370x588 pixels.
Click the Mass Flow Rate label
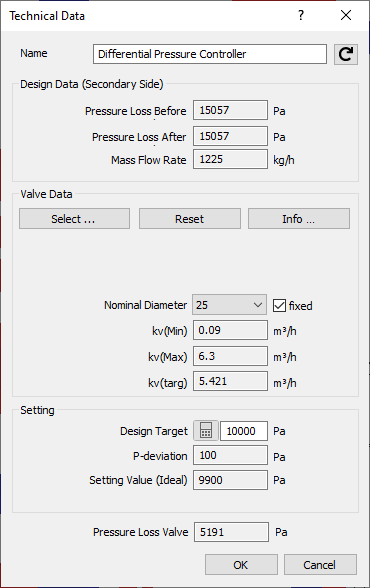point(148,160)
